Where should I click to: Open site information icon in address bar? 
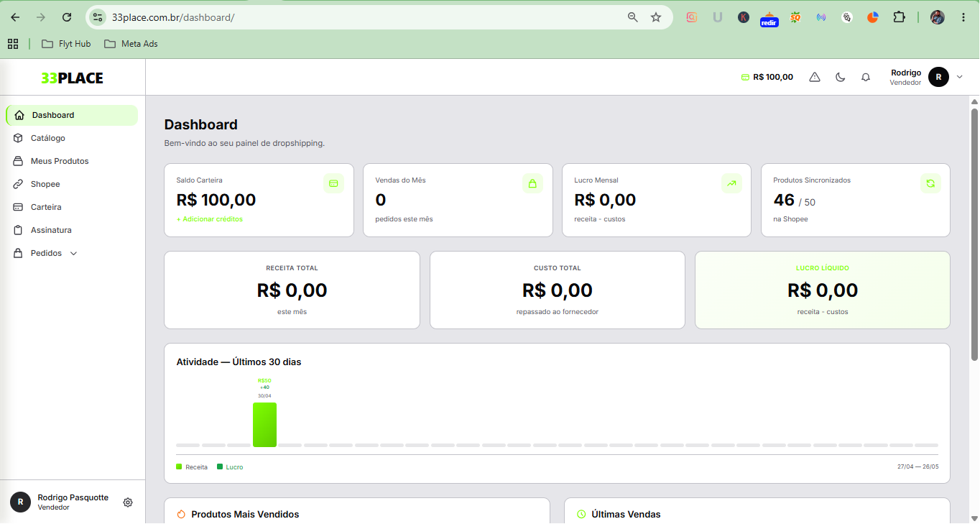pyautogui.click(x=98, y=17)
